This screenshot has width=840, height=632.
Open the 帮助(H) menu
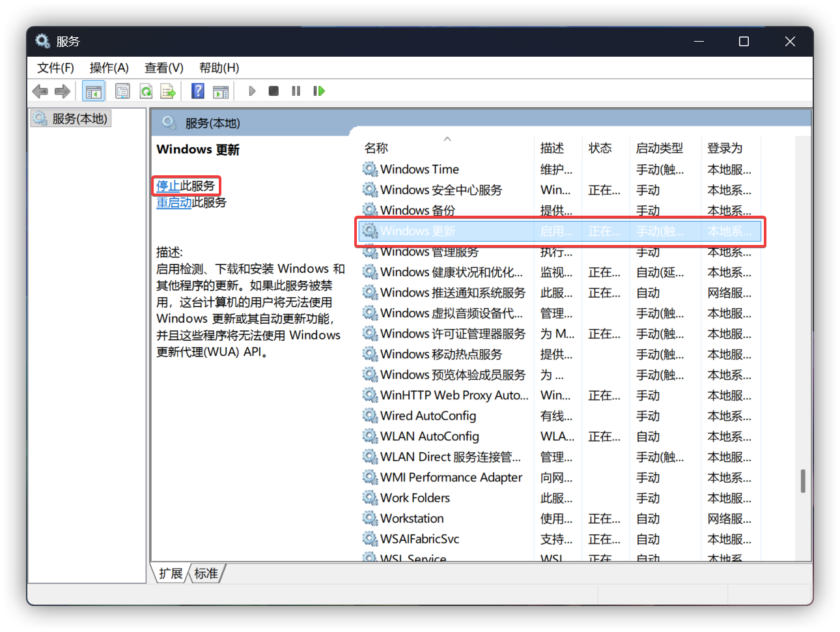(x=219, y=68)
